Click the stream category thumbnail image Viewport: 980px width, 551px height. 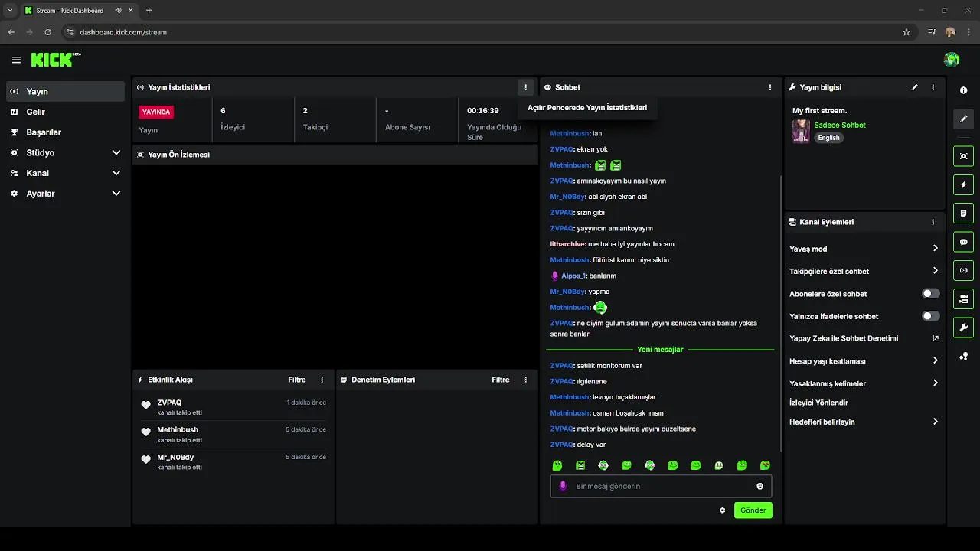[x=801, y=131]
